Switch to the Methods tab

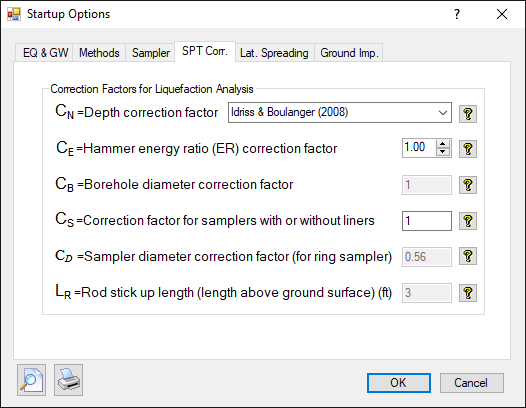(99, 53)
